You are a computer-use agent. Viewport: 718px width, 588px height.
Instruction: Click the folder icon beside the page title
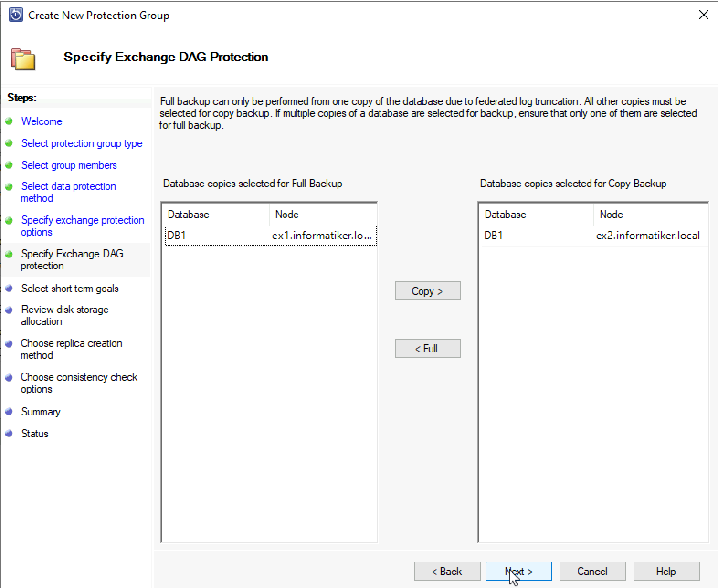[23, 59]
